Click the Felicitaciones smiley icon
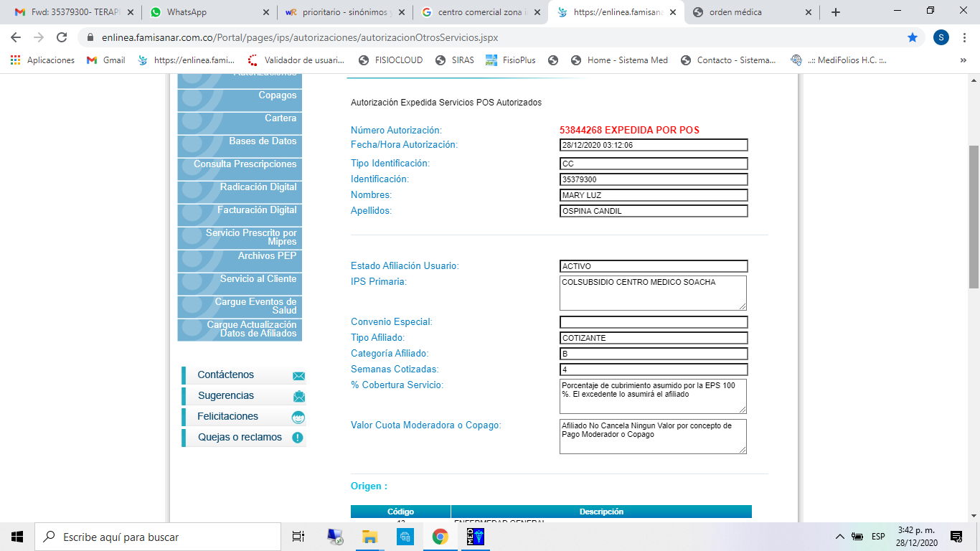This screenshot has height=551, width=980. tap(298, 417)
